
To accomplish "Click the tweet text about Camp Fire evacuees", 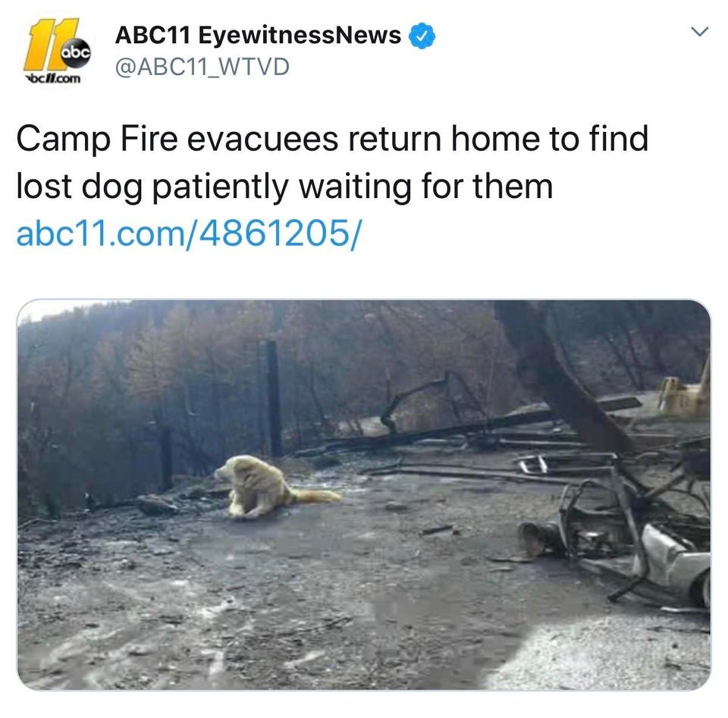I will click(x=332, y=162).
